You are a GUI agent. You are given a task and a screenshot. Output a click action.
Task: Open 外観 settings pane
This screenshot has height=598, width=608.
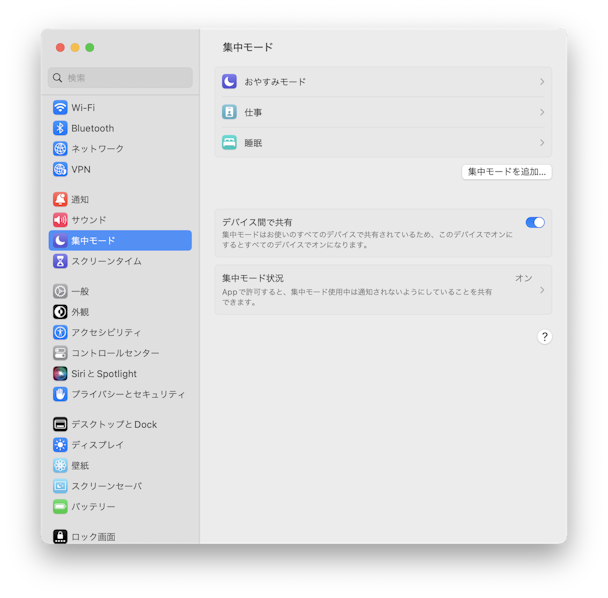point(120,312)
